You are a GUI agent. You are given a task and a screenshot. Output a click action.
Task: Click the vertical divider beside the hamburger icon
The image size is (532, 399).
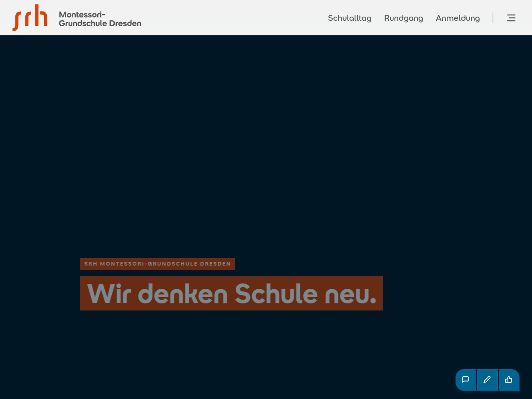tap(493, 18)
